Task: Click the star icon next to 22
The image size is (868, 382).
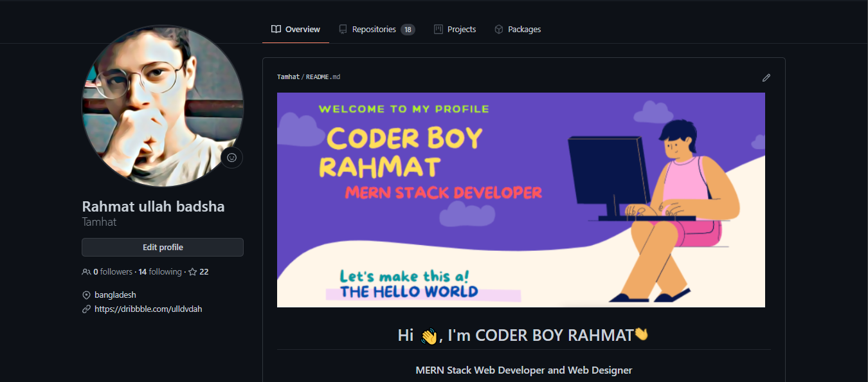Action: coord(192,272)
